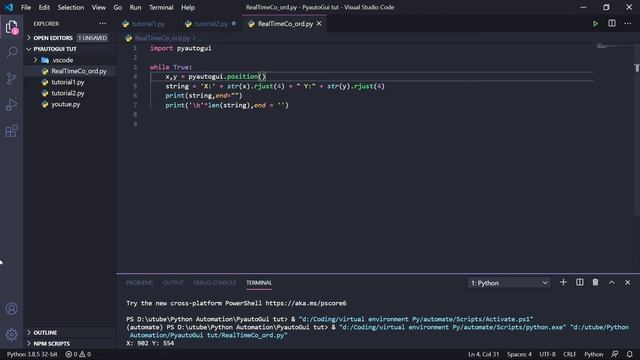640x360 pixels.
Task: Click line number 7 in the gutter
Action: click(x=135, y=105)
